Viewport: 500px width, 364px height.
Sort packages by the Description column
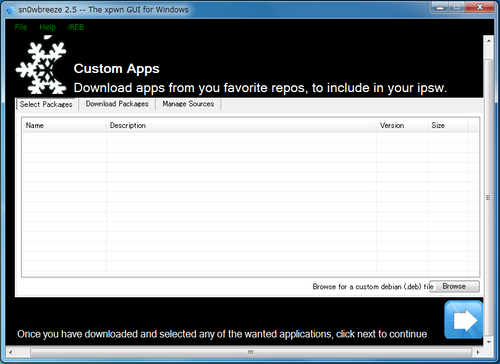(x=241, y=125)
